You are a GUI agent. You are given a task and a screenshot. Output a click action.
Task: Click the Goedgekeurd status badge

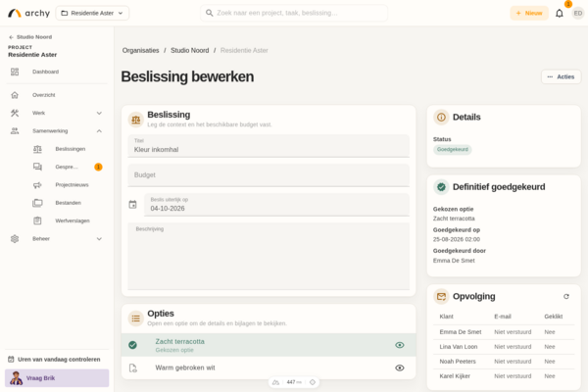pos(453,149)
